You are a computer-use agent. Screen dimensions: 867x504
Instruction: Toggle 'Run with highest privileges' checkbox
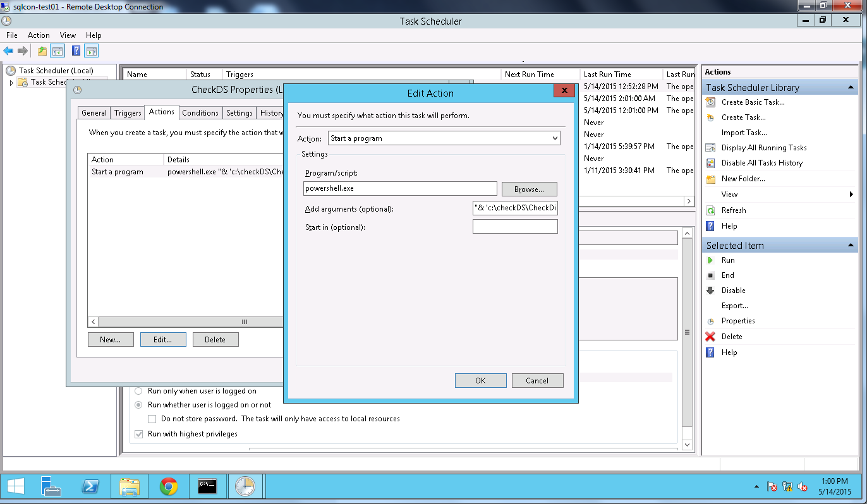coord(138,434)
